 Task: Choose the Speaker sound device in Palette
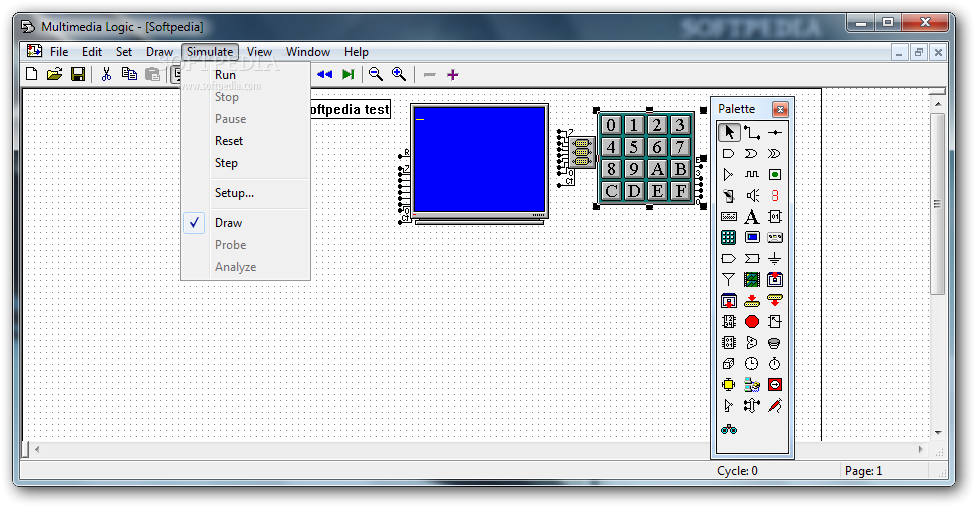[x=752, y=196]
